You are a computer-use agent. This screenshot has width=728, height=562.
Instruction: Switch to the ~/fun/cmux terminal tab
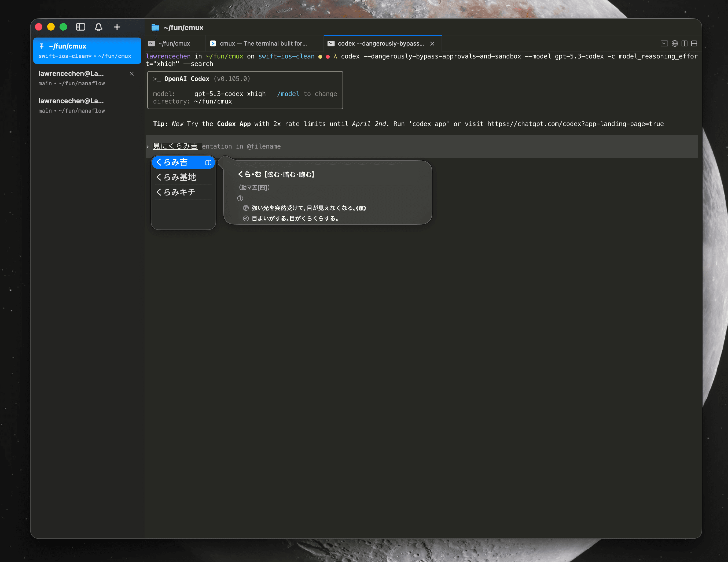pyautogui.click(x=174, y=44)
